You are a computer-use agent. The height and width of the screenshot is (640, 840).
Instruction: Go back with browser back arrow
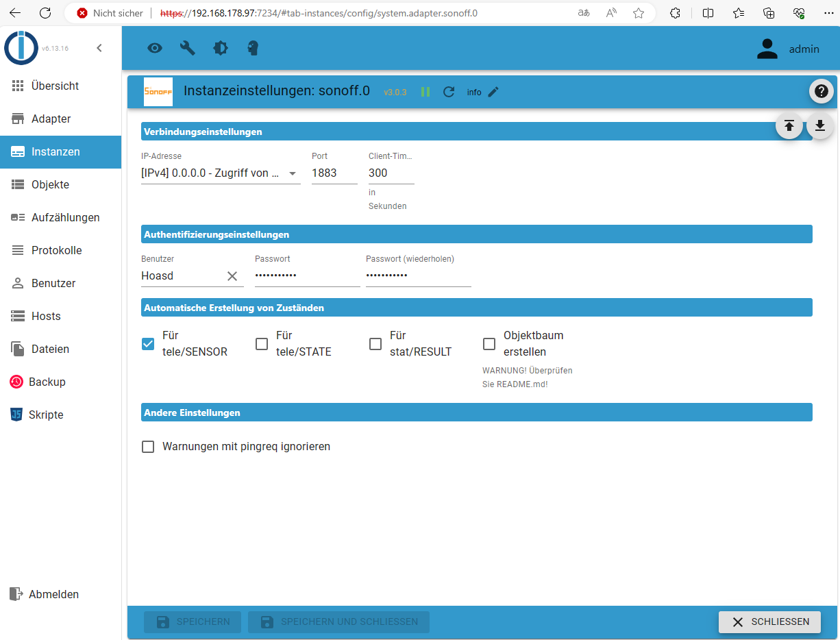point(15,12)
